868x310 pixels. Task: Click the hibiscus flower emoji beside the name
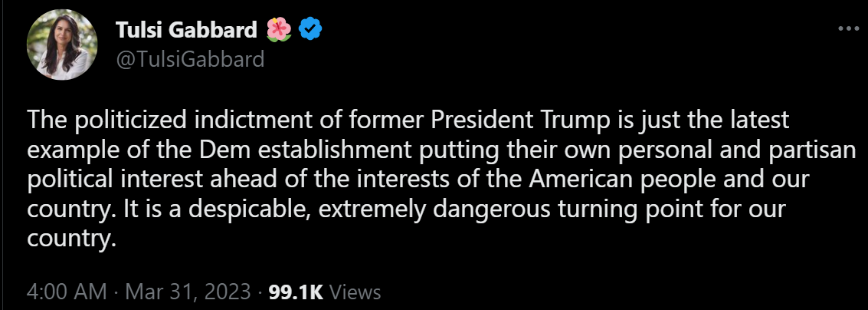(x=279, y=30)
